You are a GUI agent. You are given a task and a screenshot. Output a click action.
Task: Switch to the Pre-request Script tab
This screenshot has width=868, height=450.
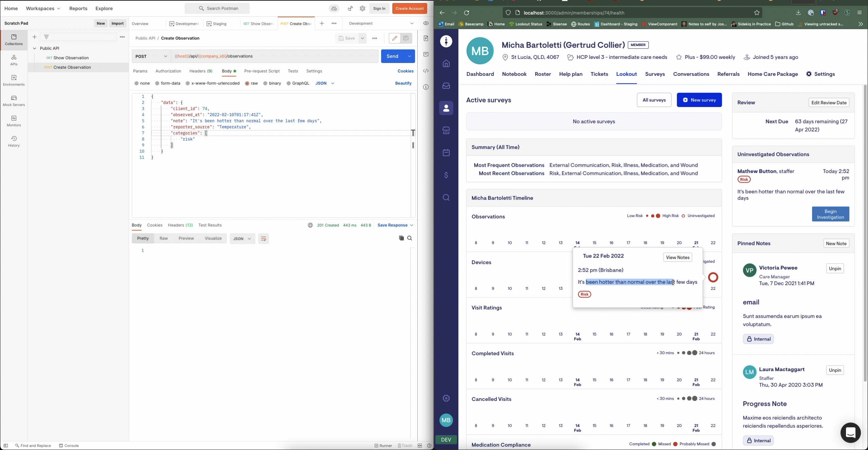(262, 71)
